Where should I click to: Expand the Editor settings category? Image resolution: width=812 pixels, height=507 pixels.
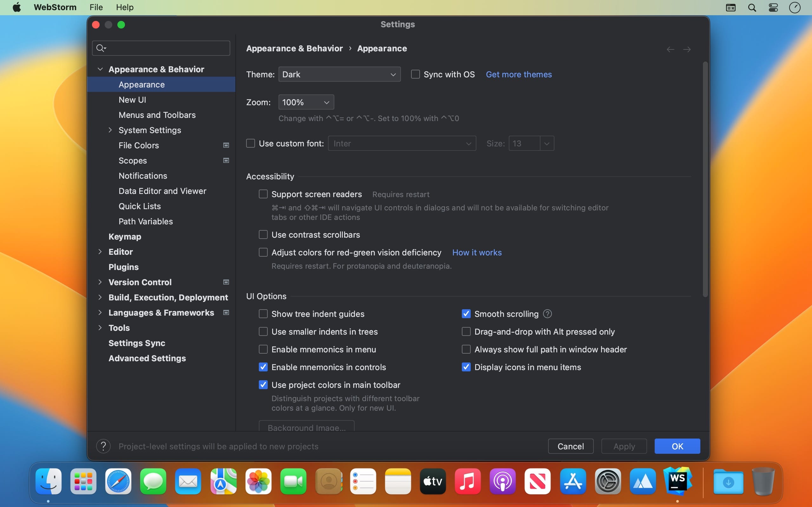click(100, 252)
